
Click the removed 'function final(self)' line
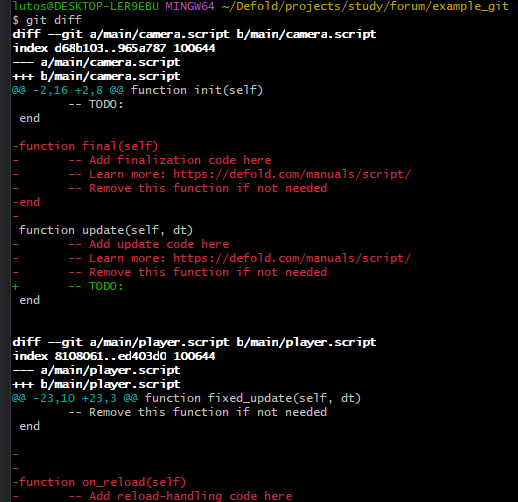85,146
